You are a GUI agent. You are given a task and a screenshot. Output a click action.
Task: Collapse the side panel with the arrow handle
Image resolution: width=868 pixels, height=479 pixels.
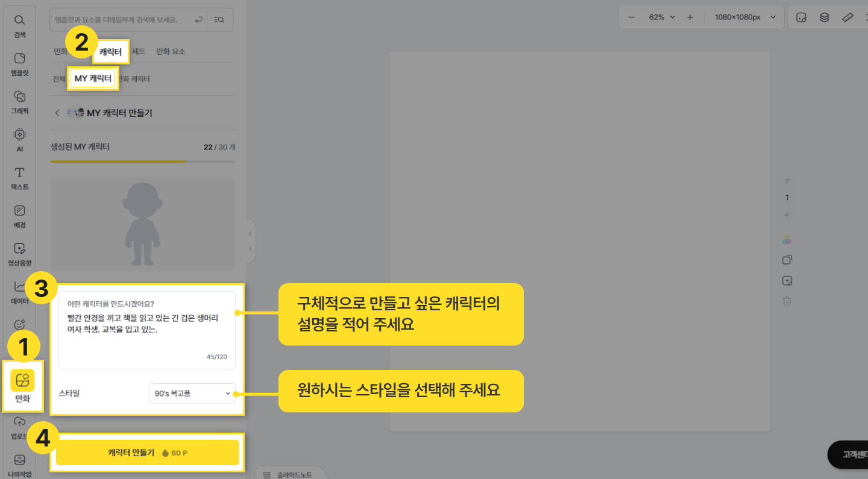tap(250, 232)
